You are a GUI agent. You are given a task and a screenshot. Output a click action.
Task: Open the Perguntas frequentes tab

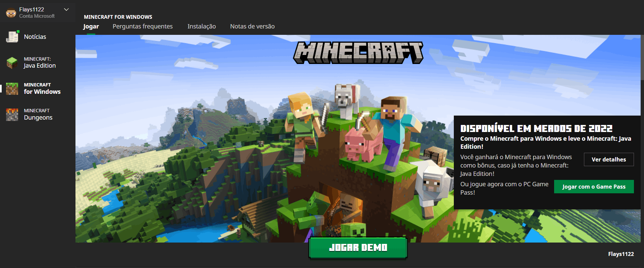[143, 26]
